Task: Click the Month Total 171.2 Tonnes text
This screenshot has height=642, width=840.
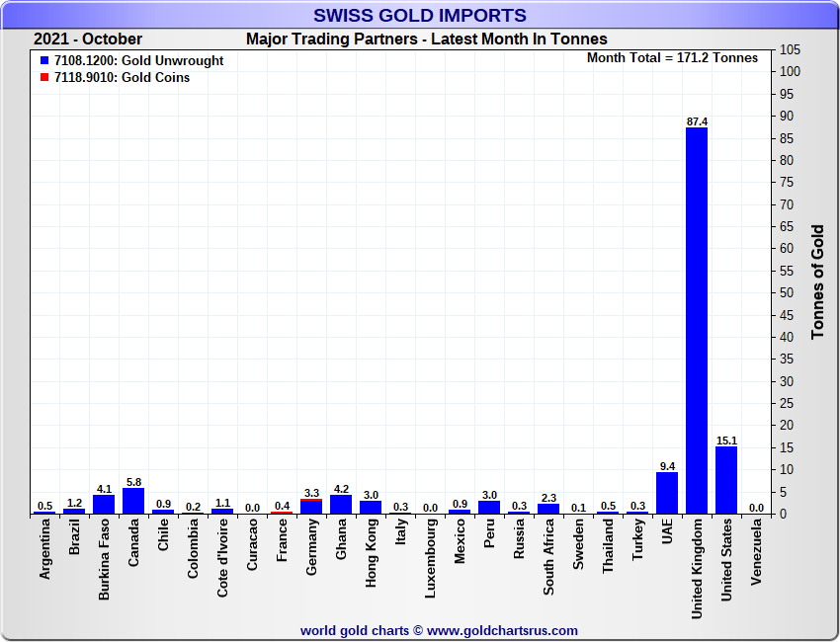Action: pos(672,58)
